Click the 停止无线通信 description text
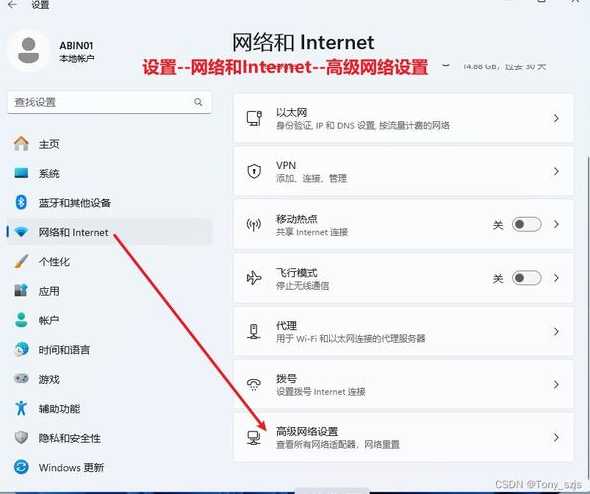Screen dimensions: 590x494 pyautogui.click(x=302, y=286)
